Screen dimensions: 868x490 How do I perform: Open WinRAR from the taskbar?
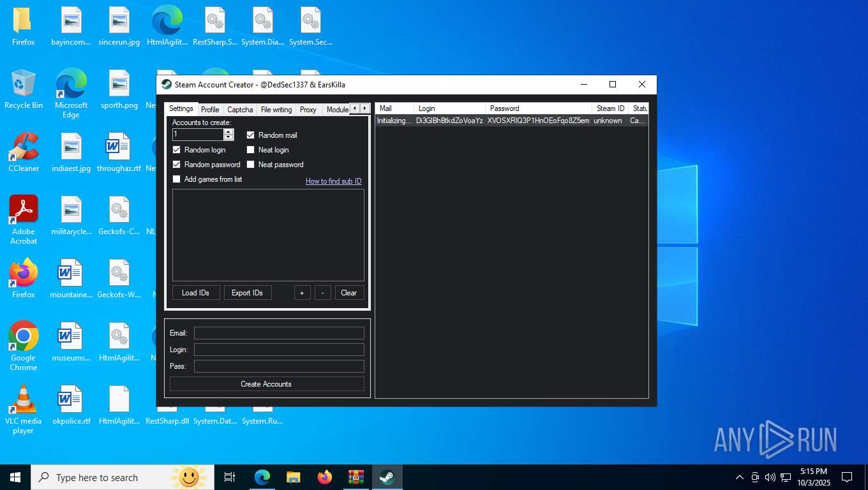[x=355, y=477]
